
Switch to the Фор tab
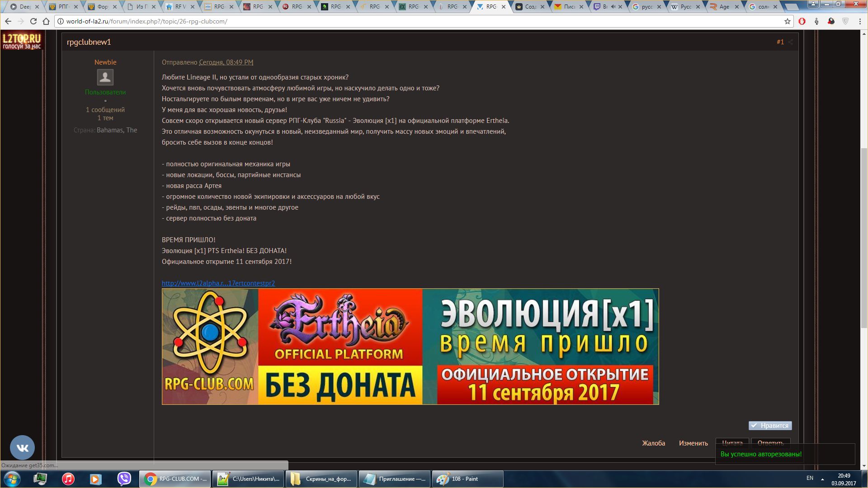click(103, 7)
